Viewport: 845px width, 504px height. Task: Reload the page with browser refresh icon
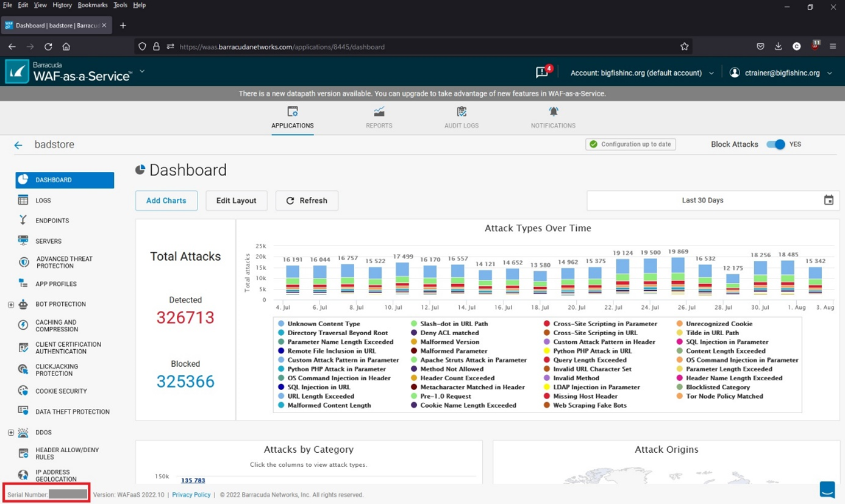point(48,46)
